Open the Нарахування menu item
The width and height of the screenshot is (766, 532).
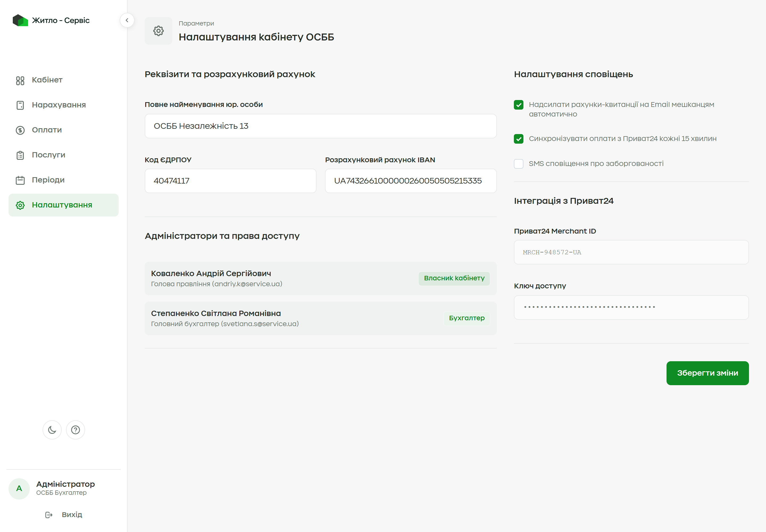(x=63, y=105)
